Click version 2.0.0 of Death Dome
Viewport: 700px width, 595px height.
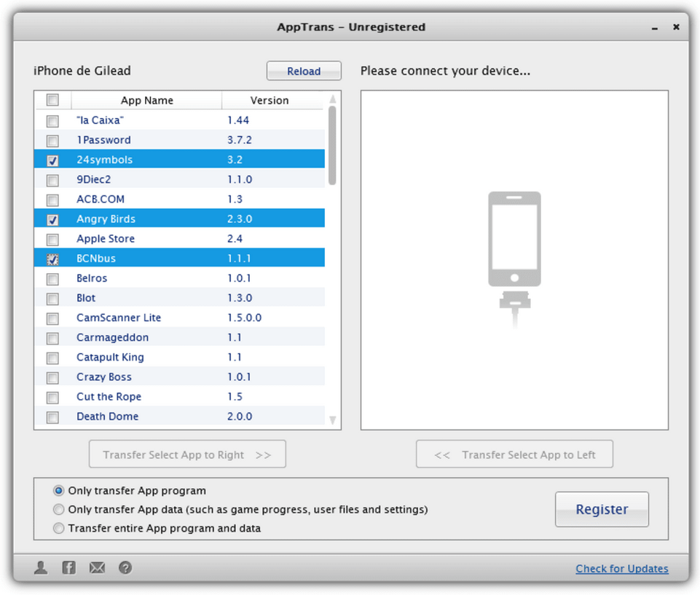pos(240,416)
